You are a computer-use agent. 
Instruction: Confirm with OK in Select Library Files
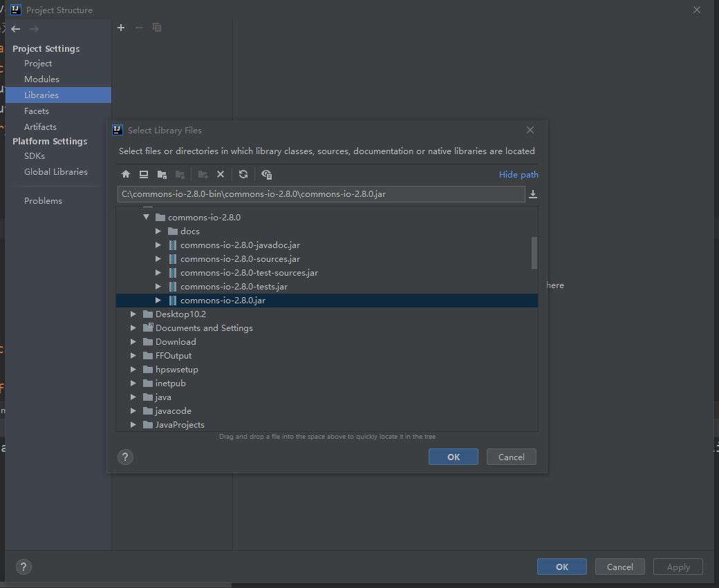click(454, 457)
